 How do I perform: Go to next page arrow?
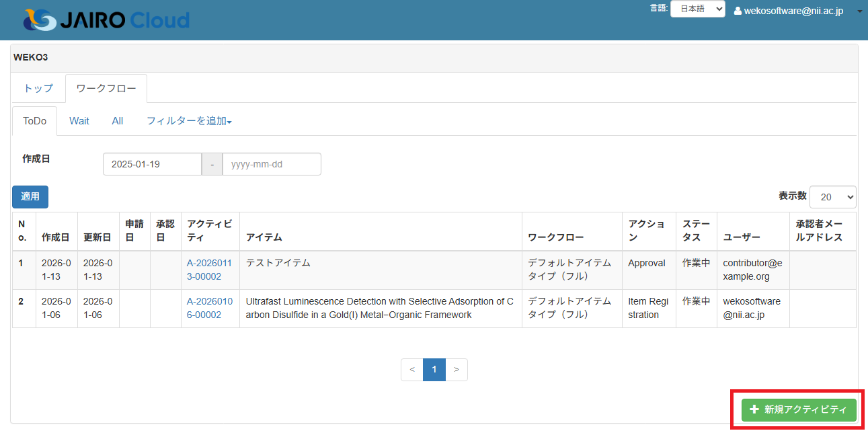(x=457, y=370)
